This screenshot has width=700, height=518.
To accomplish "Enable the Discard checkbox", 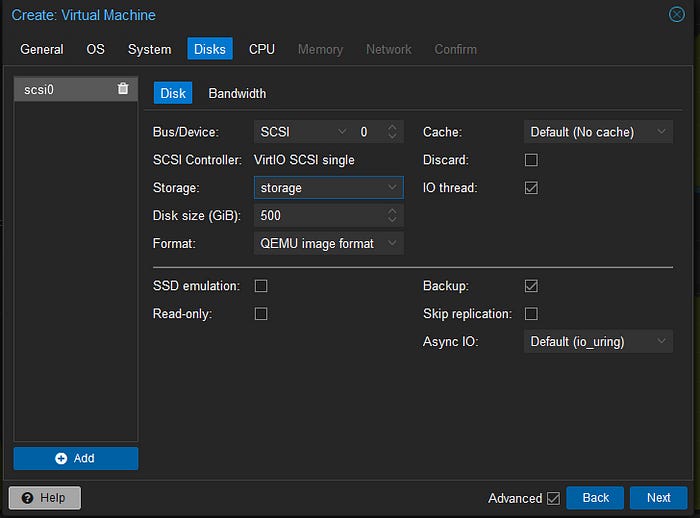I will tap(531, 160).
